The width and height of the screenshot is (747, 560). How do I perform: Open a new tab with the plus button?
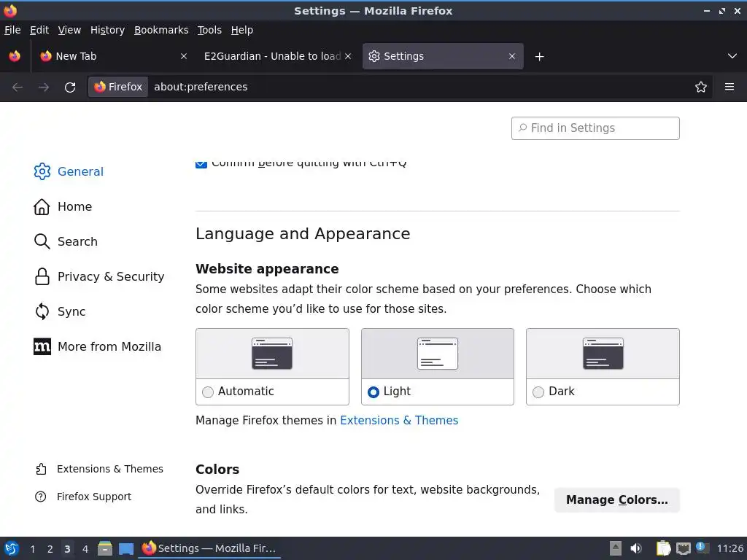pos(539,57)
